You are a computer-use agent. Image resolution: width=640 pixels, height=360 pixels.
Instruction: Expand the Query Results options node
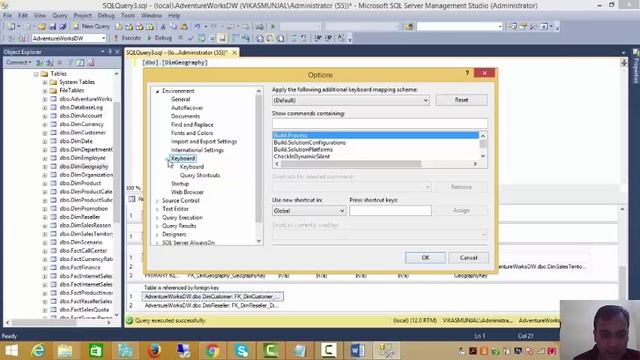[x=158, y=226]
